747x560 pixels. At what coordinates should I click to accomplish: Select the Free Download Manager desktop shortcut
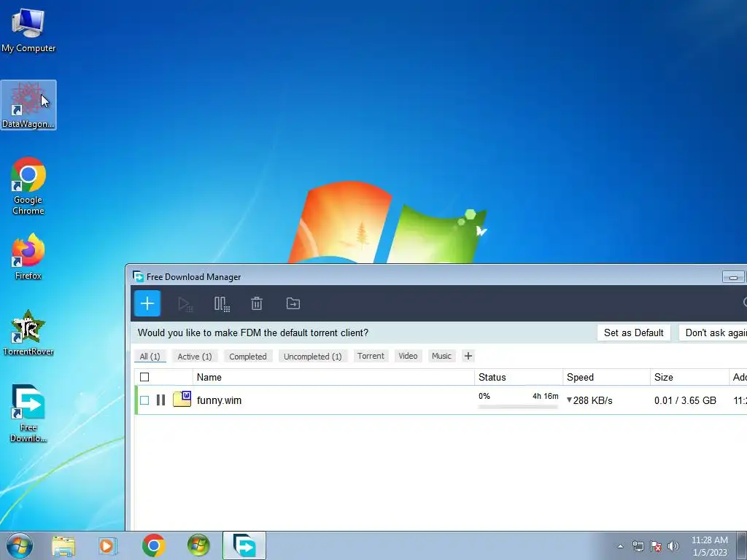pos(28,413)
